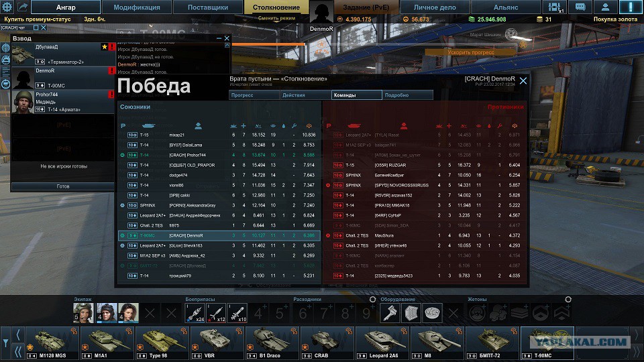Open the platoon icon in top bar
Screen dimensions: 644x362
pos(555,7)
